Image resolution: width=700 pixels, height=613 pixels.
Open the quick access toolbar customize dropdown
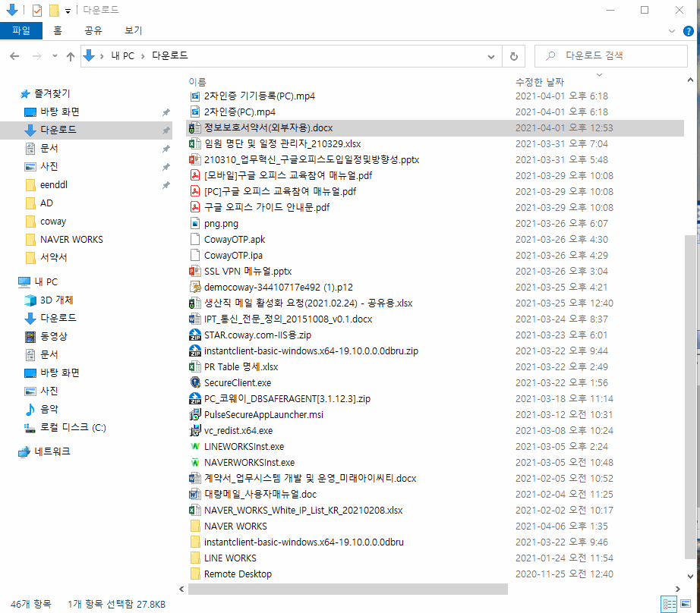click(x=68, y=11)
